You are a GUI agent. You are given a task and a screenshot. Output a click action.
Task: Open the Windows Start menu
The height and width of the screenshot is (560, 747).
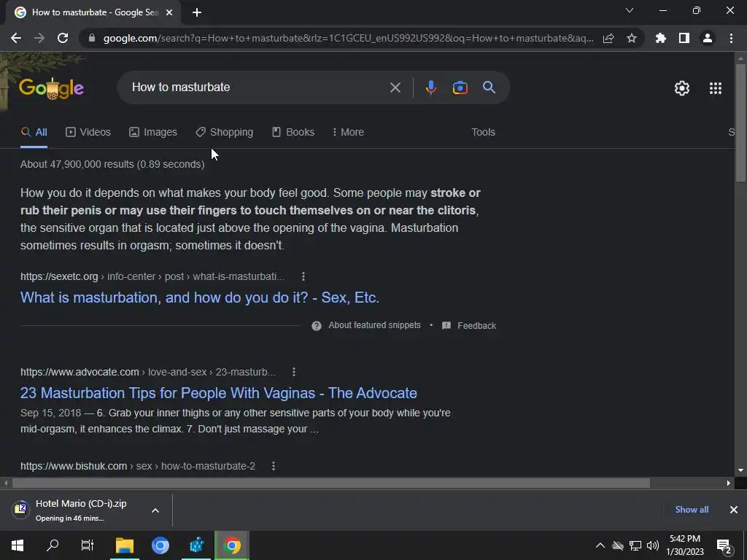coord(18,545)
